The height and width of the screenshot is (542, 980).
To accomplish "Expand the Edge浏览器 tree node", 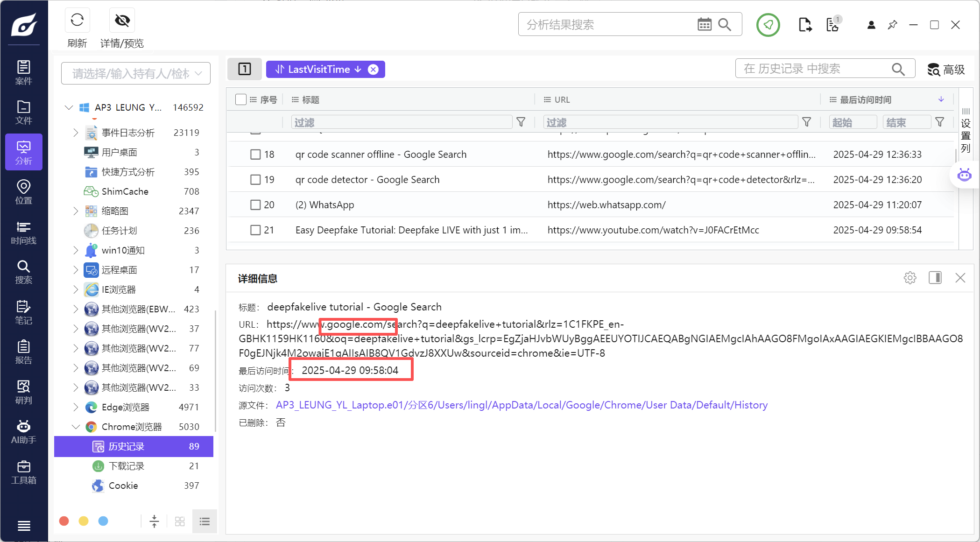I will [x=76, y=407].
